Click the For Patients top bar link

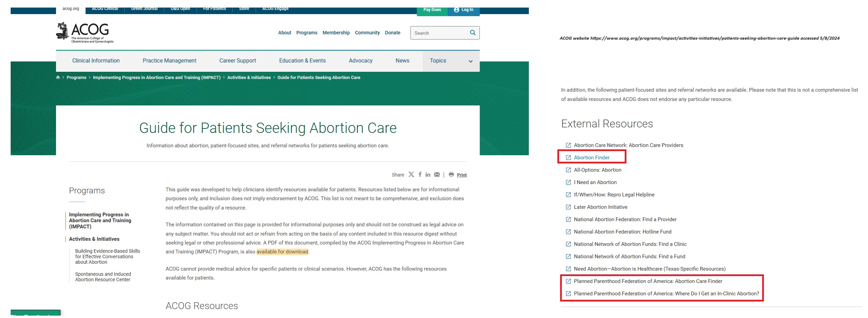[214, 9]
